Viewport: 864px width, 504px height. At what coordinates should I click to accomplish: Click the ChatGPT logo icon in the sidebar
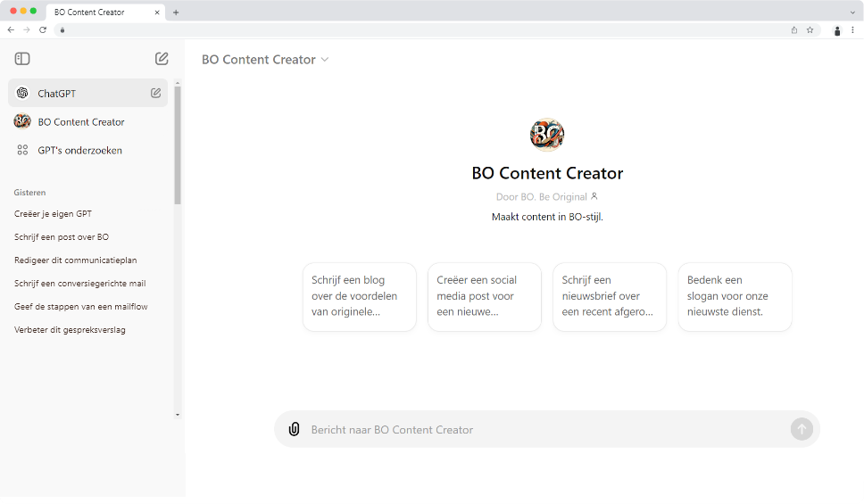pos(22,93)
